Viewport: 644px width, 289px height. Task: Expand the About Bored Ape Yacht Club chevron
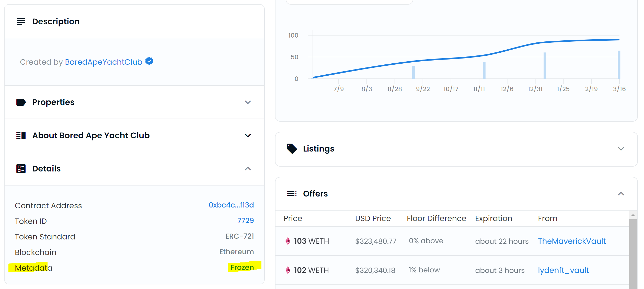tap(248, 135)
